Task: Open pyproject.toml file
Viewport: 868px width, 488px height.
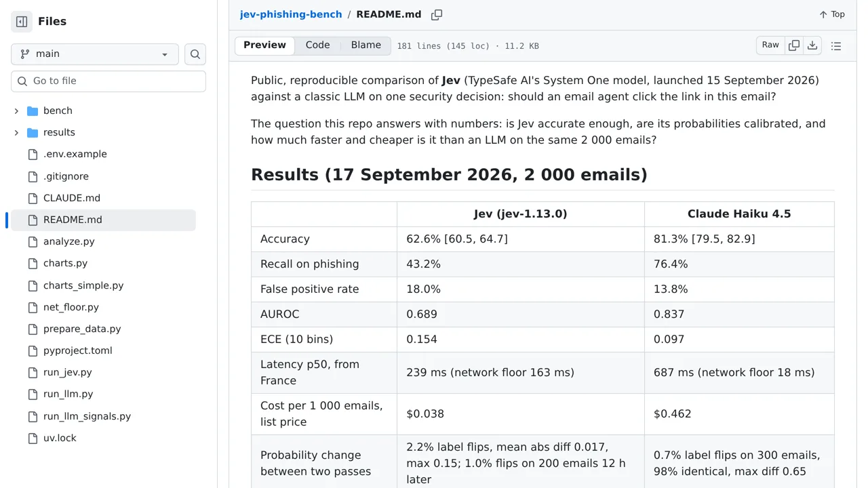Action: click(78, 350)
